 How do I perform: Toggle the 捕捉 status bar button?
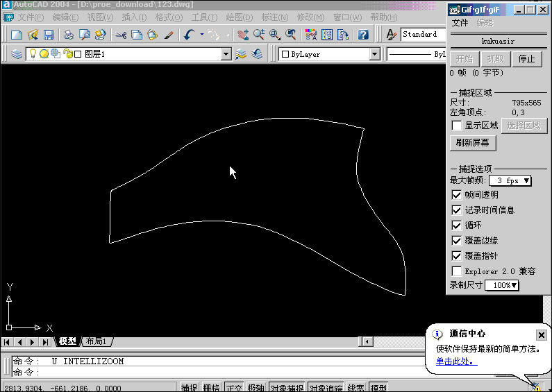(189, 387)
